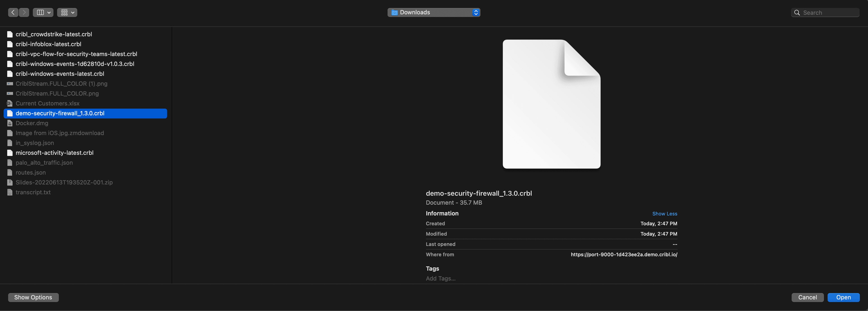Select the demo-security-firewall_1.3.0.crbl file
The image size is (868, 311).
coord(60,113)
